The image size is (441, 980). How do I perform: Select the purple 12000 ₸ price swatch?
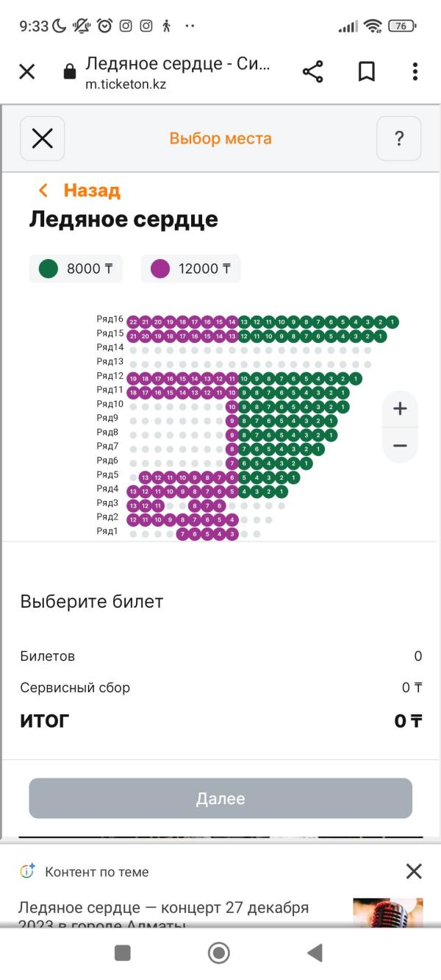click(x=191, y=269)
